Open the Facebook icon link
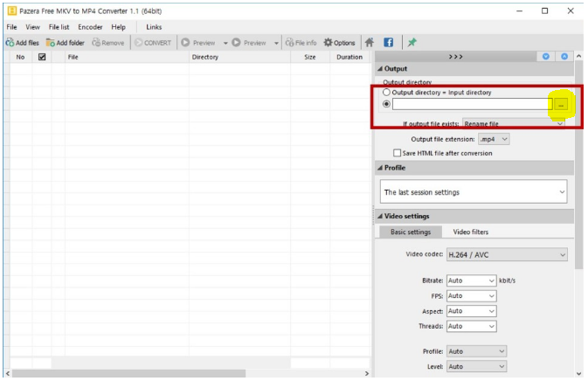The width and height of the screenshot is (588, 381). pyautogui.click(x=389, y=42)
